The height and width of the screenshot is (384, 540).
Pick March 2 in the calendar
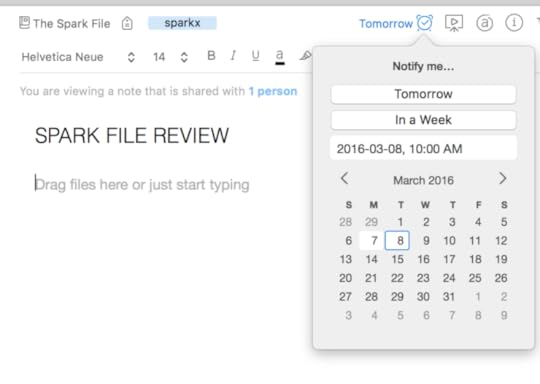tap(426, 222)
